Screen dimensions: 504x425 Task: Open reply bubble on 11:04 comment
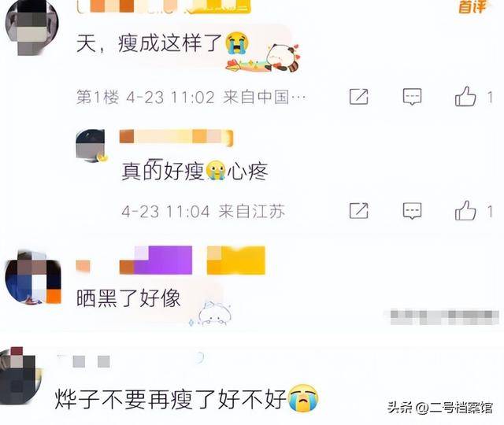412,211
